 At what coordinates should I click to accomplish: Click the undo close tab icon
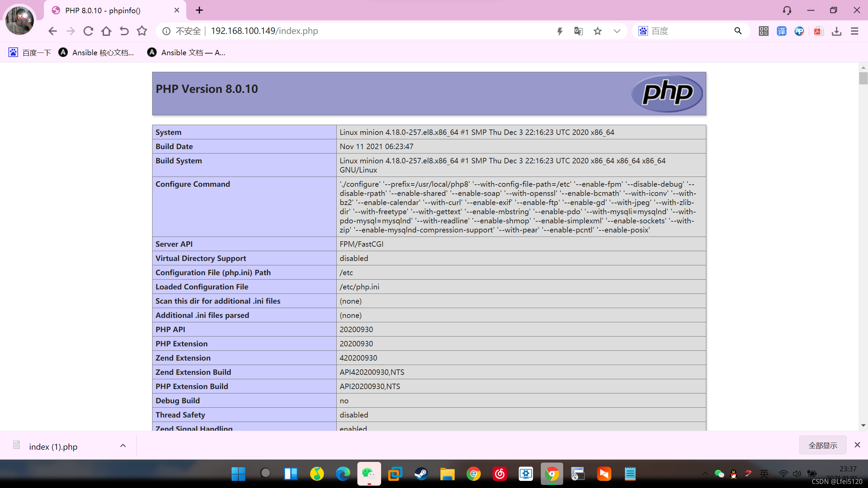pyautogui.click(x=124, y=31)
